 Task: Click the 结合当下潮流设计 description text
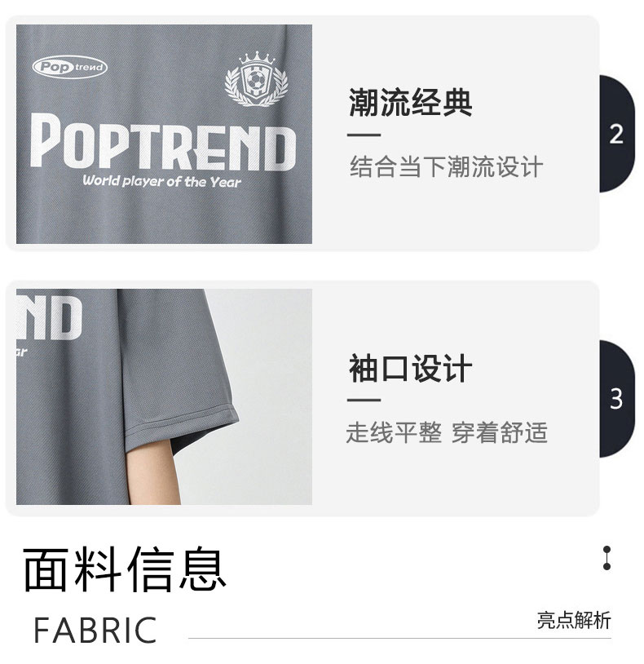447,166
